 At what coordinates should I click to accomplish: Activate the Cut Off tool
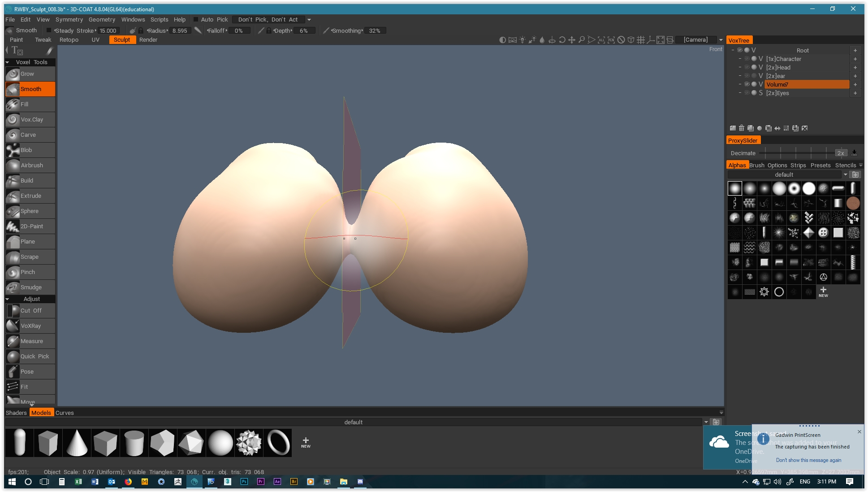click(30, 311)
